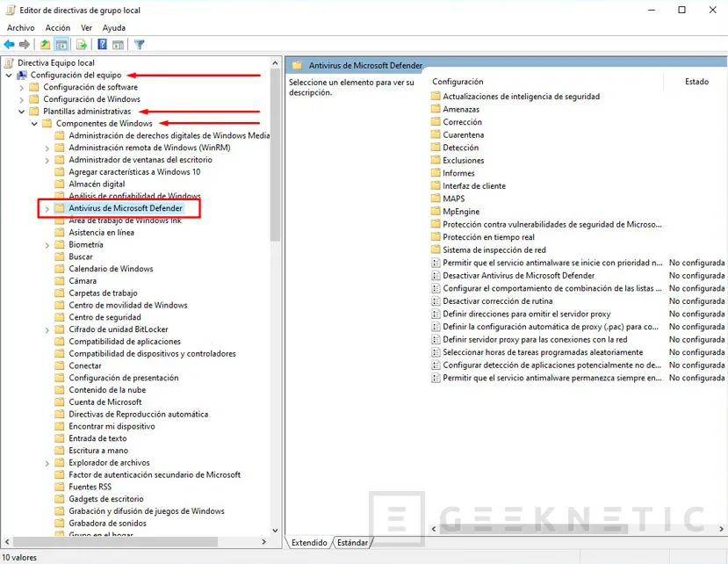This screenshot has height=564, width=728.
Task: Open the Archivo menu
Action: pos(20,28)
